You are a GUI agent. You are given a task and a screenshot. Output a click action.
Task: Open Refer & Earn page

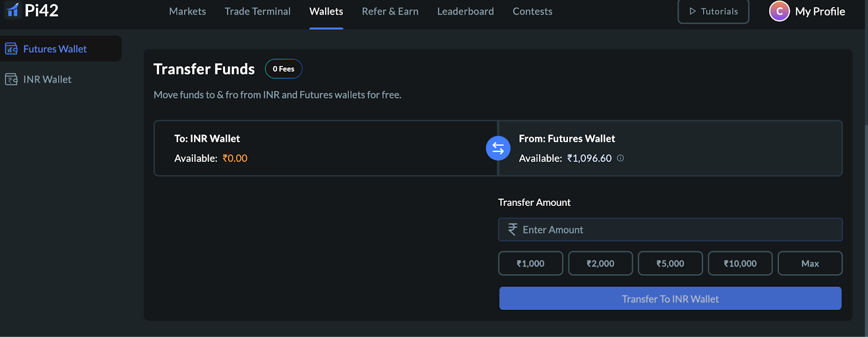pyautogui.click(x=390, y=11)
